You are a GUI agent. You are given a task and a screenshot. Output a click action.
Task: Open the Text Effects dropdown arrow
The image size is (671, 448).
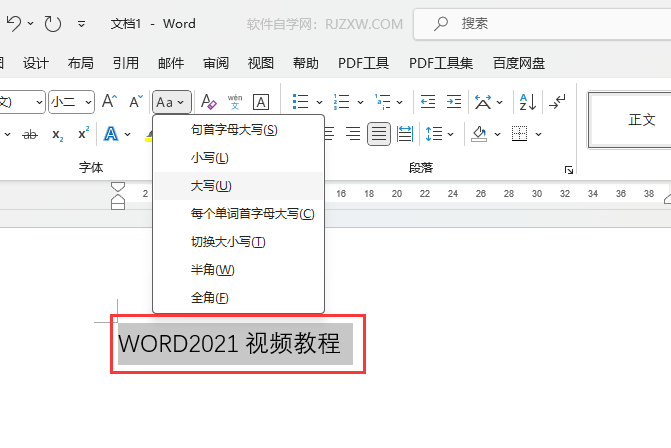pyautogui.click(x=128, y=134)
